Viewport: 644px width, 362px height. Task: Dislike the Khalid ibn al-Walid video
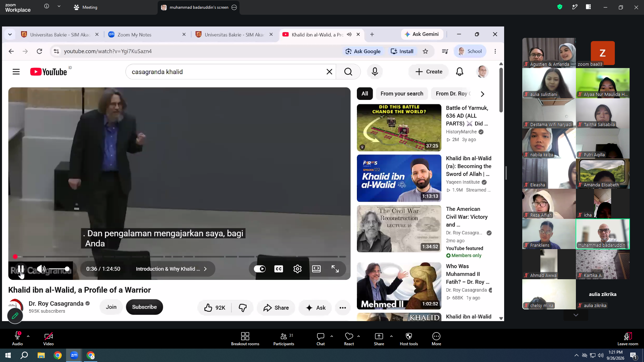[243, 308]
